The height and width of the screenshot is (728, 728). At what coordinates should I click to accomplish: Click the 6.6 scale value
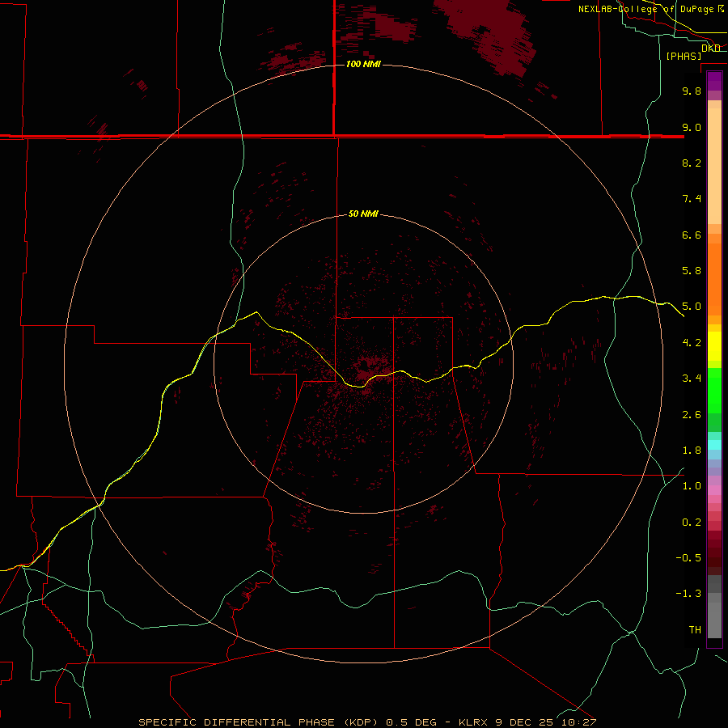pyautogui.click(x=692, y=235)
